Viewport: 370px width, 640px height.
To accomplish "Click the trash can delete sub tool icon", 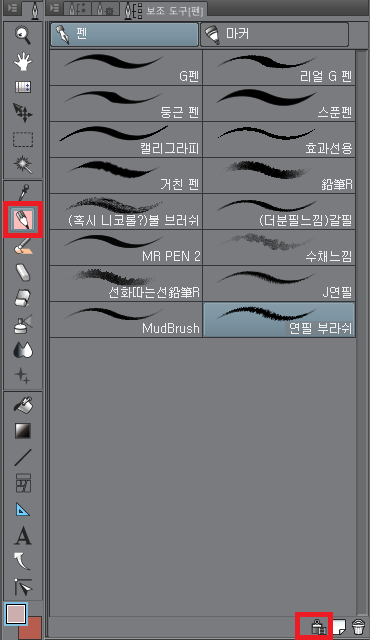I will pos(359,627).
